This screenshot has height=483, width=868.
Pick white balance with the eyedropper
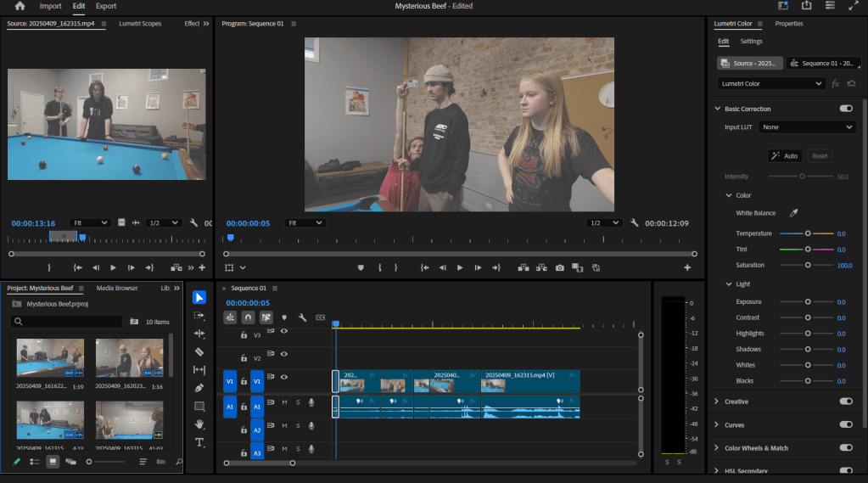coord(794,213)
